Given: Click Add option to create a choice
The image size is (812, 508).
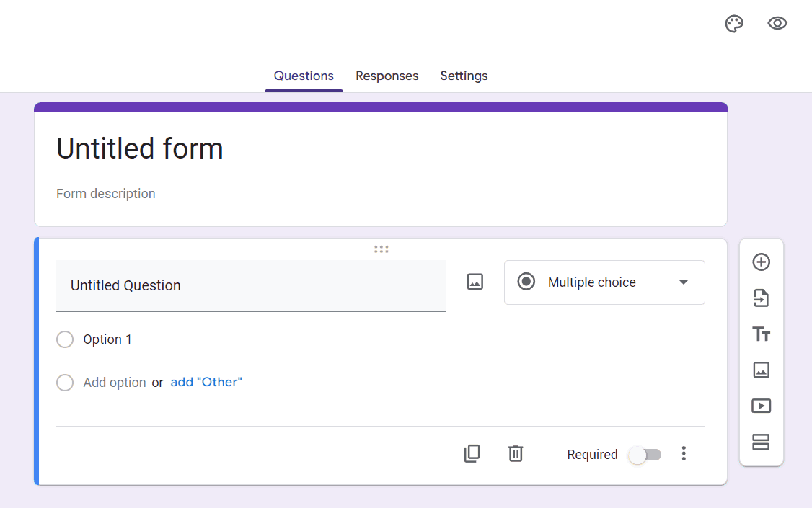Looking at the screenshot, I should [x=114, y=383].
